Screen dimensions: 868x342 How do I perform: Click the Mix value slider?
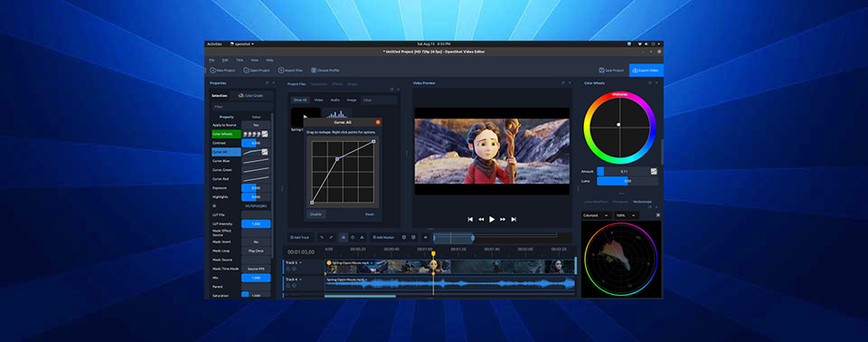[256, 278]
